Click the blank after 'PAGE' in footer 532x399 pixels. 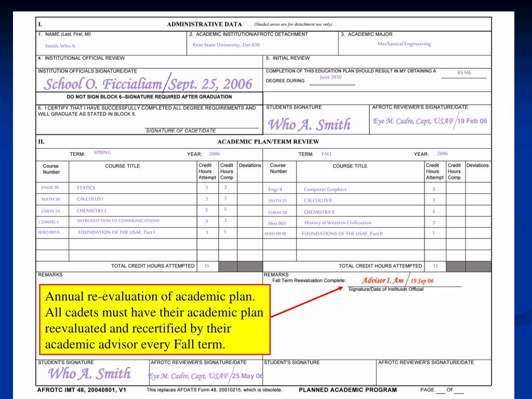click(441, 390)
